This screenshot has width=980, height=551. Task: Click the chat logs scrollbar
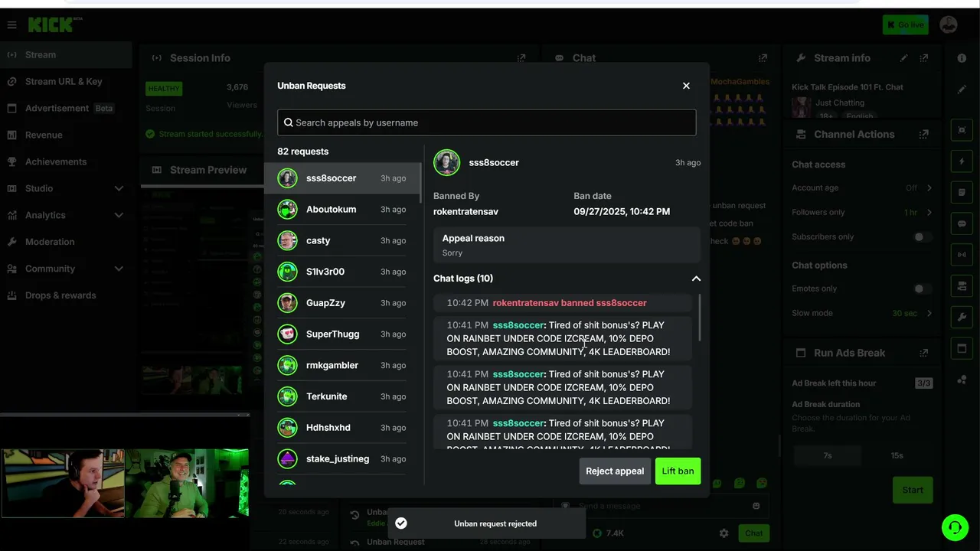tap(700, 318)
